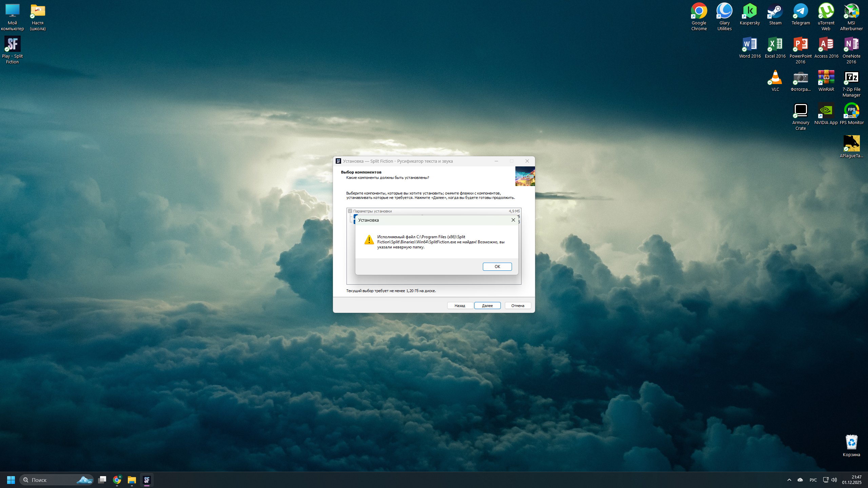Toggle the Параметры установки checkbox
Image resolution: width=868 pixels, height=488 pixels.
[x=350, y=211]
